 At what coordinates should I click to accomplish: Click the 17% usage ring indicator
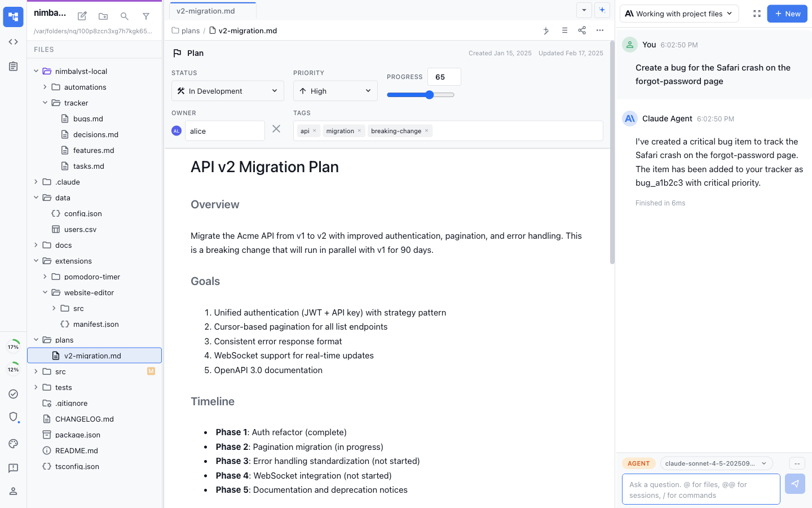click(x=13, y=347)
